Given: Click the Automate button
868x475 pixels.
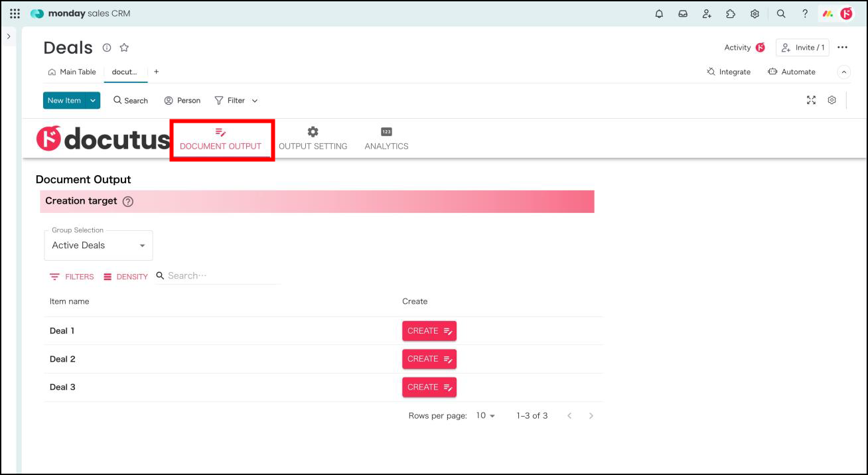Looking at the screenshot, I should (792, 72).
